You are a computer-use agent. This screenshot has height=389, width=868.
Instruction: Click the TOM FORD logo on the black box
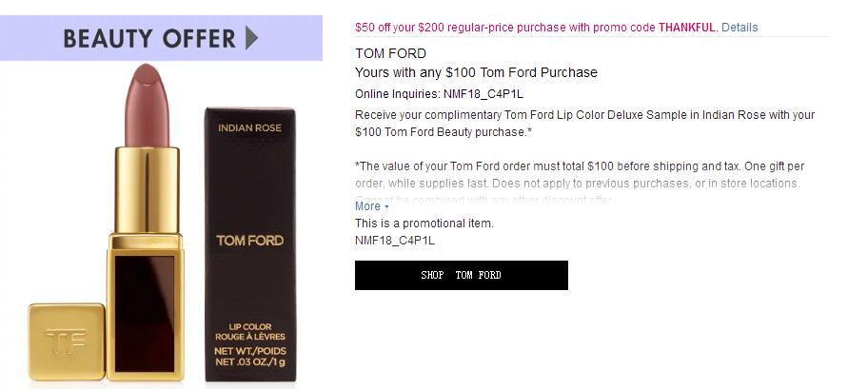pos(249,240)
